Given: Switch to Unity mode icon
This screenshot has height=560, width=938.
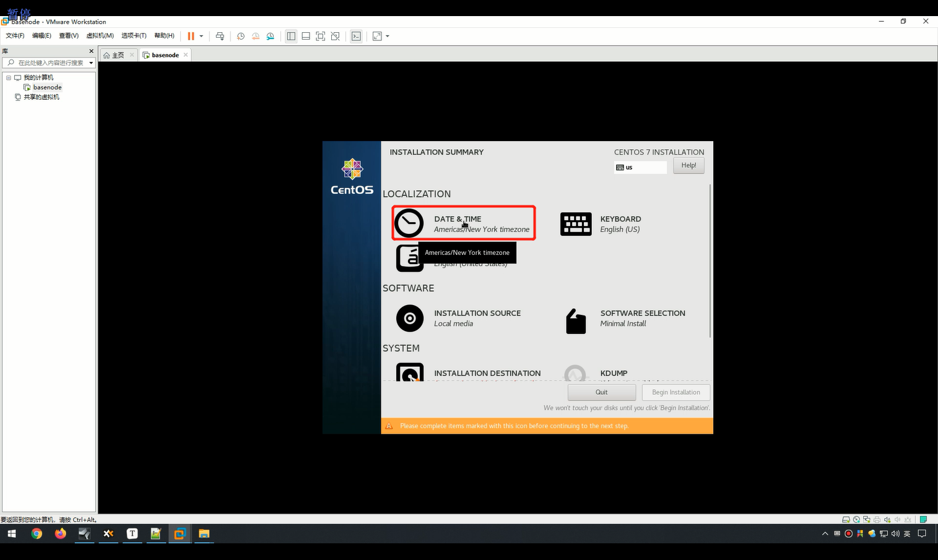Looking at the screenshot, I should point(336,37).
